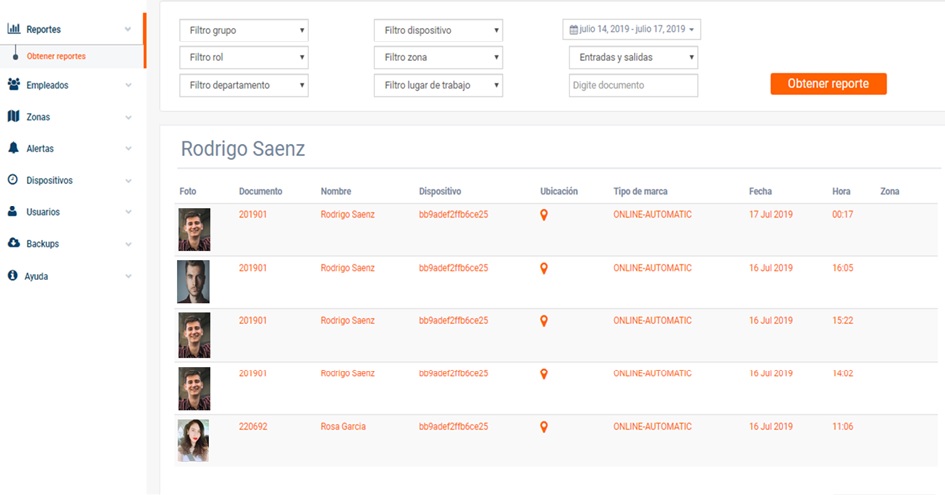Open the Filtro lugar de trabajo dropdown
Screen dimensions: 945x495
pos(438,86)
